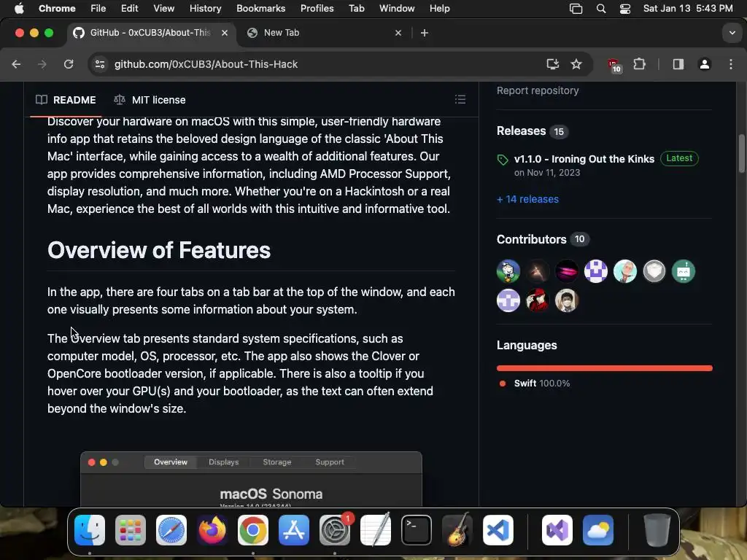Open the Apple menu

coord(19,9)
